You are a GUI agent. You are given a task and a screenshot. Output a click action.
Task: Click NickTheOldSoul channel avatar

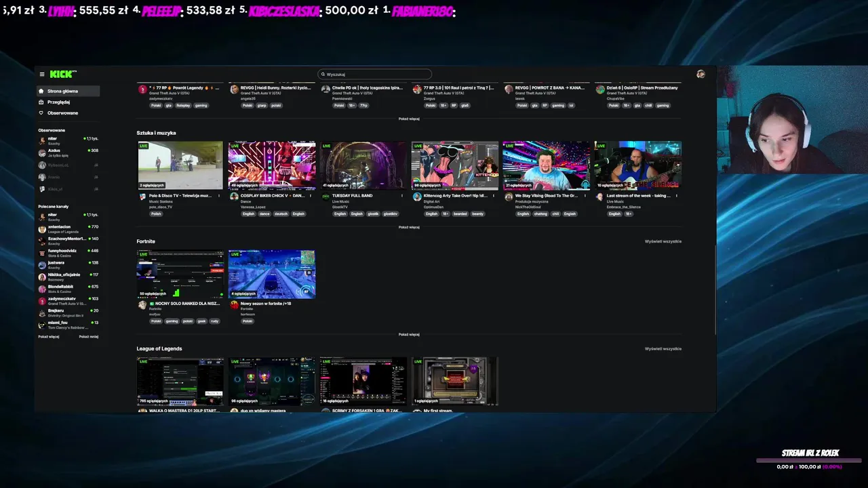(x=509, y=197)
